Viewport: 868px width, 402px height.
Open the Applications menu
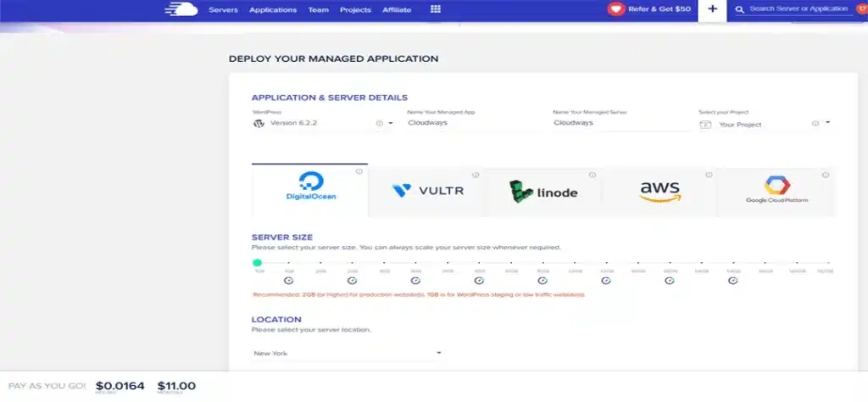273,10
